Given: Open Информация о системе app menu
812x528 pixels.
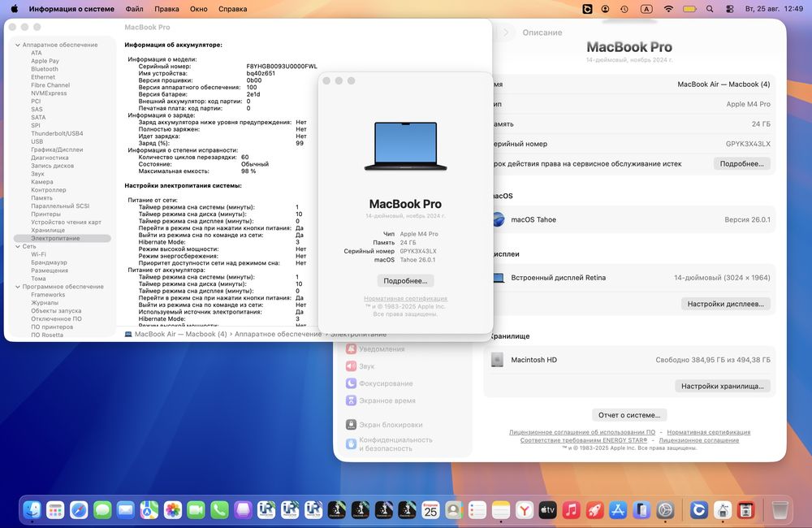Looking at the screenshot, I should pyautogui.click(x=71, y=9).
